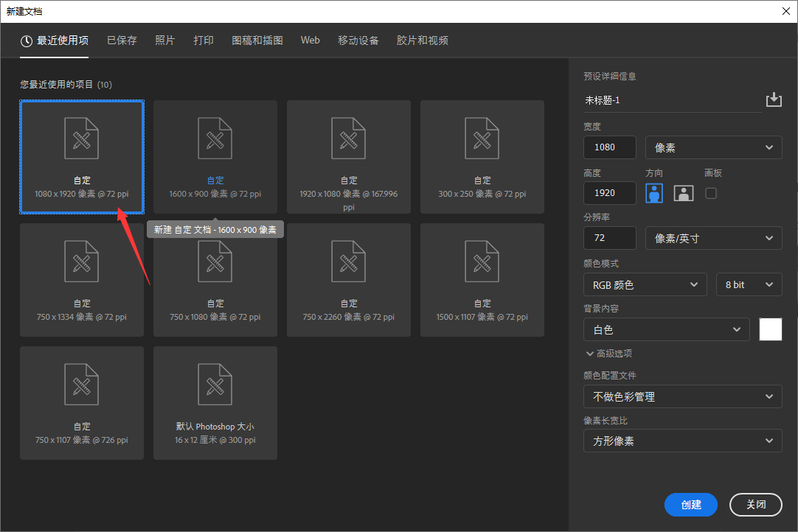Screen dimensions: 798x532
Task: Click the text 750 x 1107 像素 @ 726 ppi
Action: [x=81, y=440]
